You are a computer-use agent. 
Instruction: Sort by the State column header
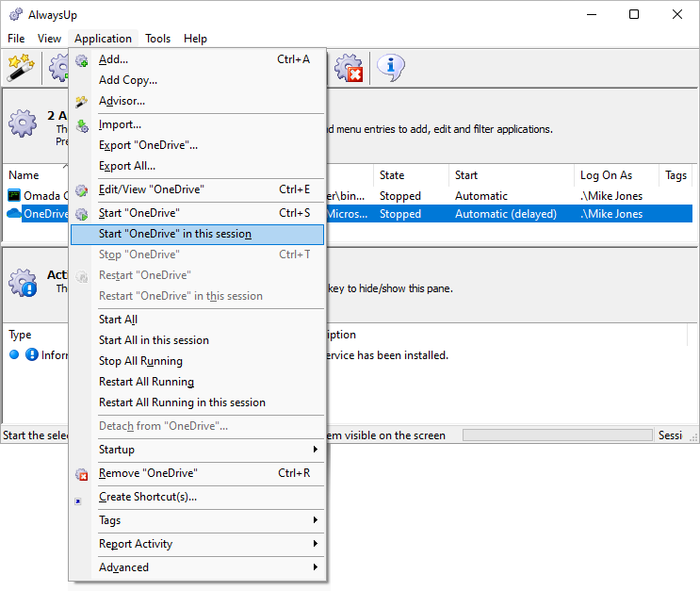[411, 175]
